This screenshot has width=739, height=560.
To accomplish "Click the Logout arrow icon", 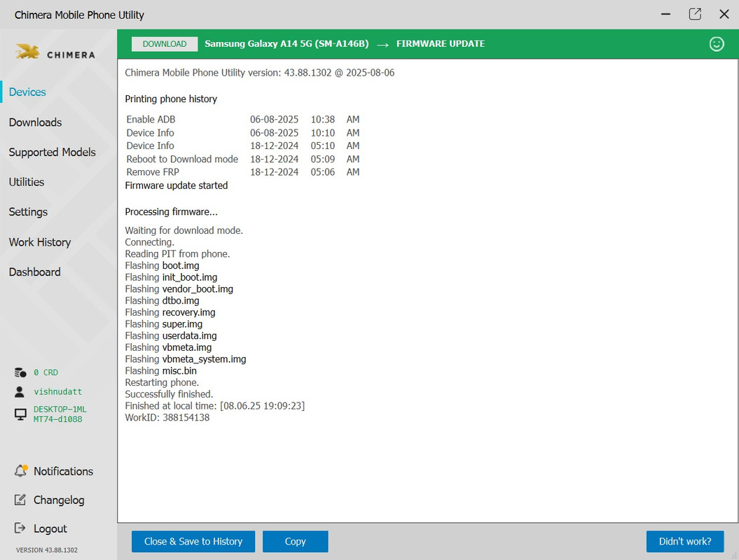I will click(x=20, y=528).
